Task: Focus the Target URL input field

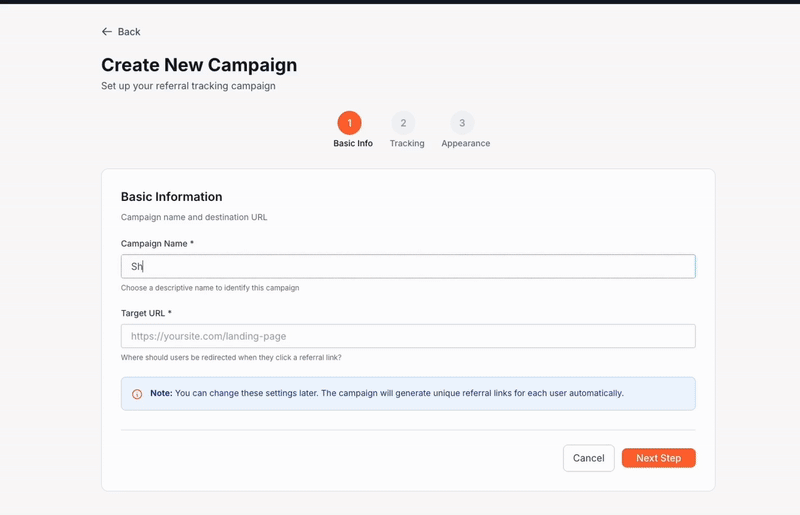Action: [x=408, y=336]
